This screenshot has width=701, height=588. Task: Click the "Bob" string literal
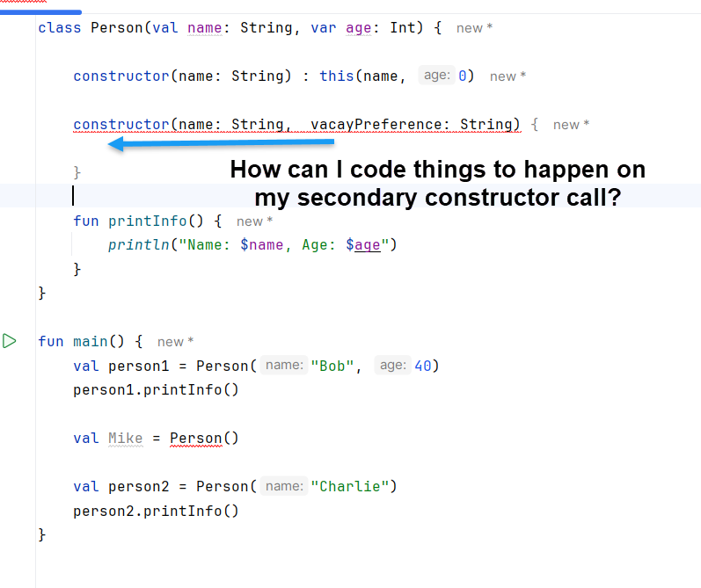click(x=332, y=366)
